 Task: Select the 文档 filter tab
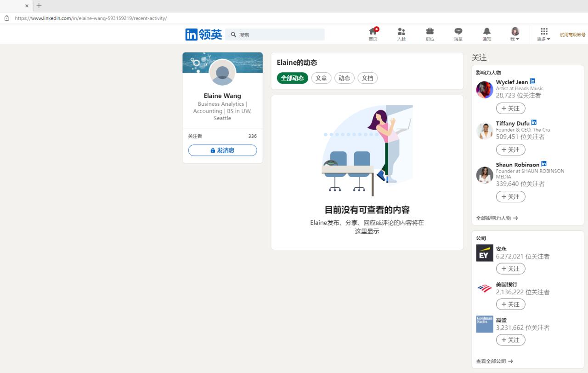(367, 78)
